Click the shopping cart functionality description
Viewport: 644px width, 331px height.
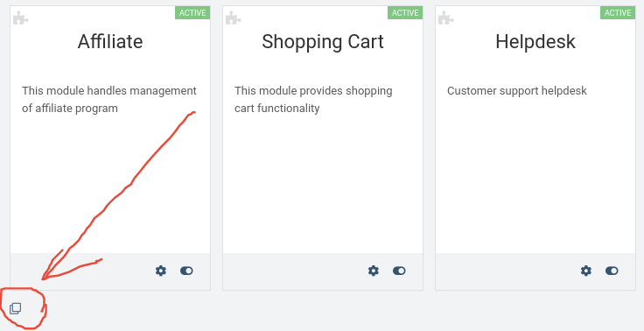pos(313,100)
